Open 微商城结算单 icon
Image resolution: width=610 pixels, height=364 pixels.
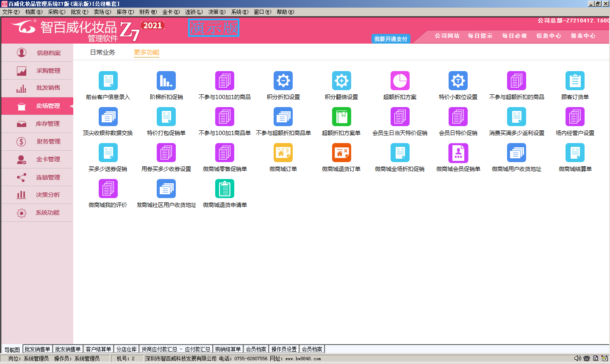coord(575,153)
